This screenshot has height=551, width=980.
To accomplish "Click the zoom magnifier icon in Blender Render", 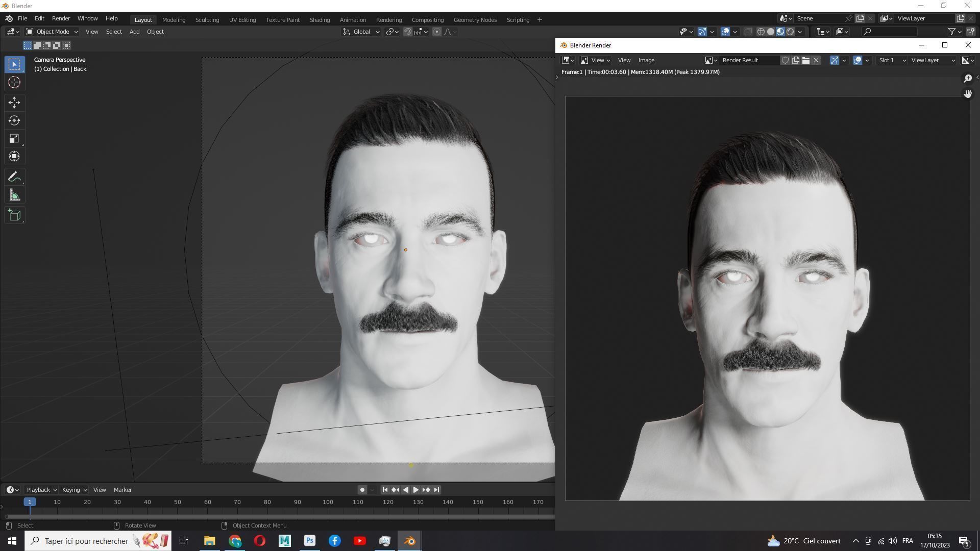I will click(x=968, y=78).
